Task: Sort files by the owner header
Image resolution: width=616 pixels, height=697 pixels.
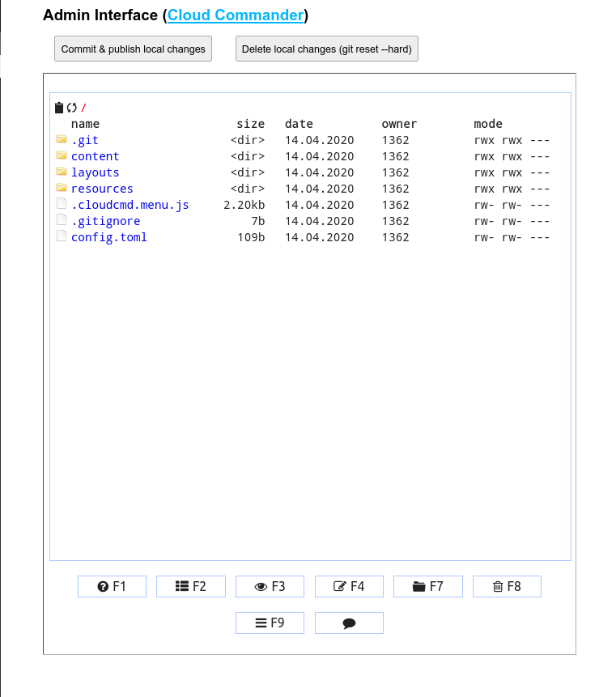Action: [x=400, y=124]
